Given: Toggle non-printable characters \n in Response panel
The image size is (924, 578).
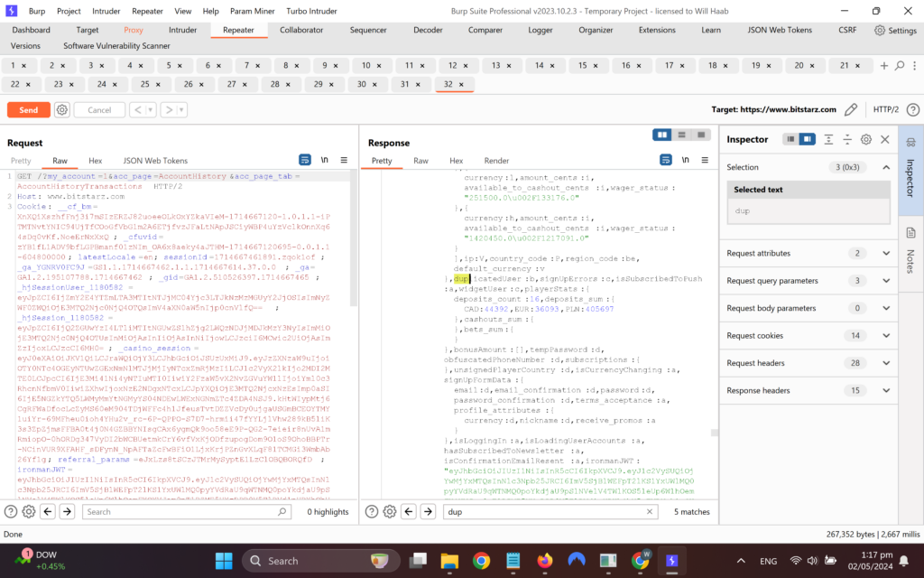Looking at the screenshot, I should (x=686, y=160).
